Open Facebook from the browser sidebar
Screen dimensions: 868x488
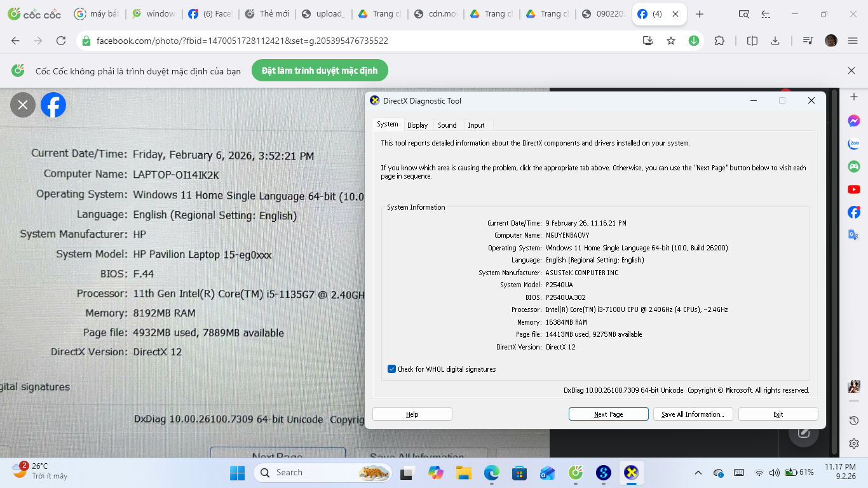pyautogui.click(x=853, y=212)
